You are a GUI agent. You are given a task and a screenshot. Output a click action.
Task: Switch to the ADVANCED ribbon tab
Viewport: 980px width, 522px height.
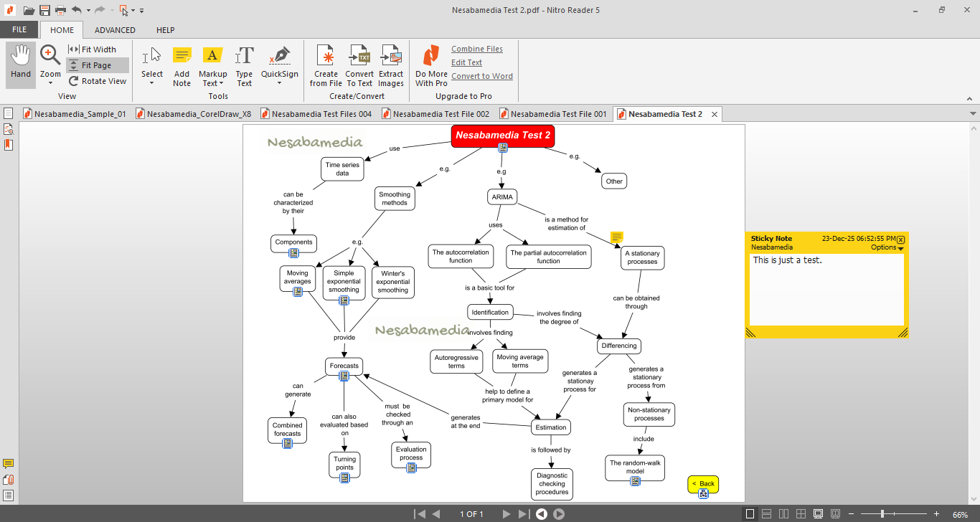[115, 30]
